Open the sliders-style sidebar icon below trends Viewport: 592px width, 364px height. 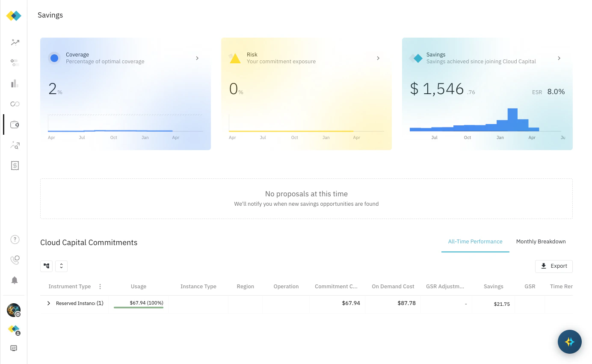tap(15, 63)
